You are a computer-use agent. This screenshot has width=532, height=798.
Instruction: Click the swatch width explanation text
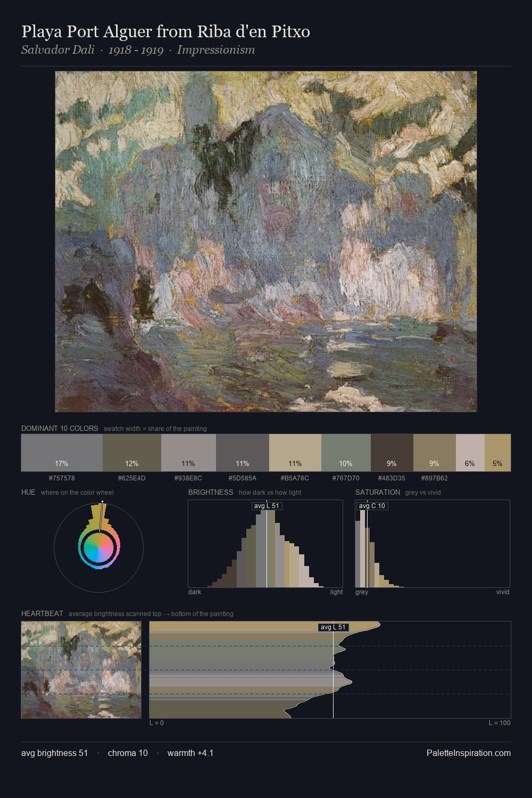click(155, 429)
